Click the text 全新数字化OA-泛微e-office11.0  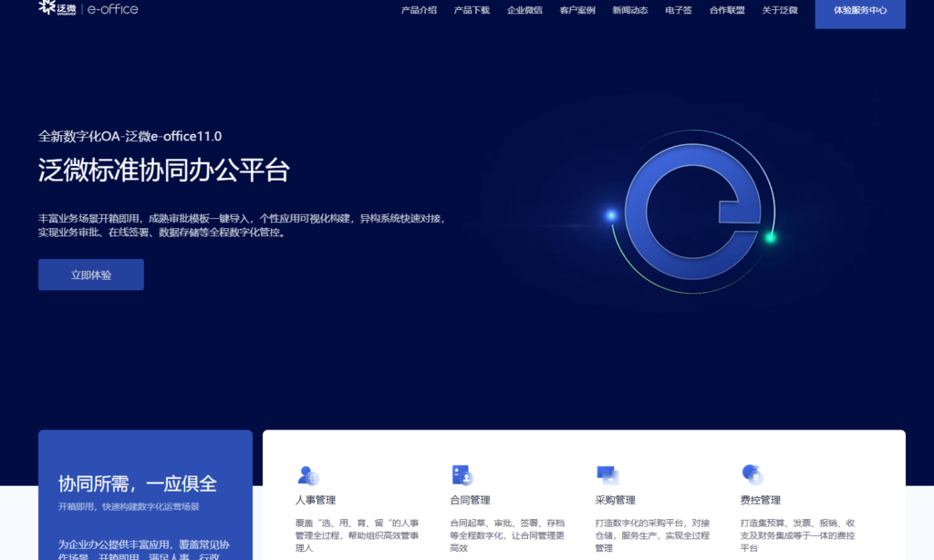pos(130,137)
